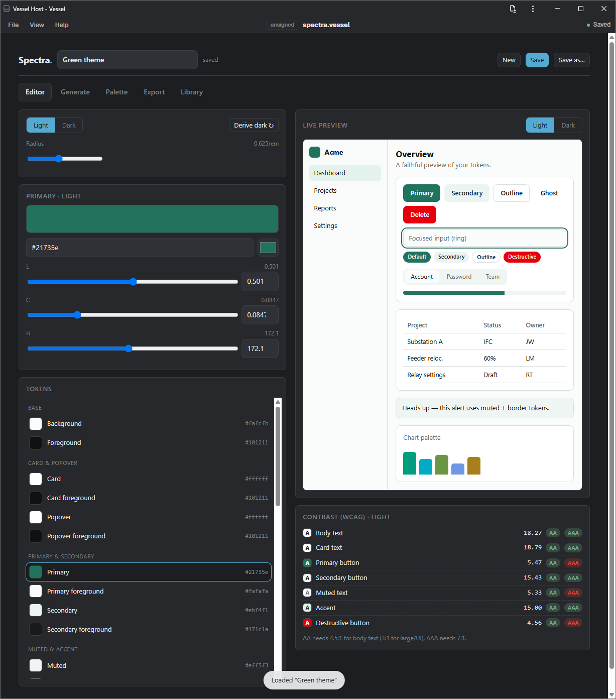Select the Secondary token row
Screen dimensions: 616x699
(149, 611)
